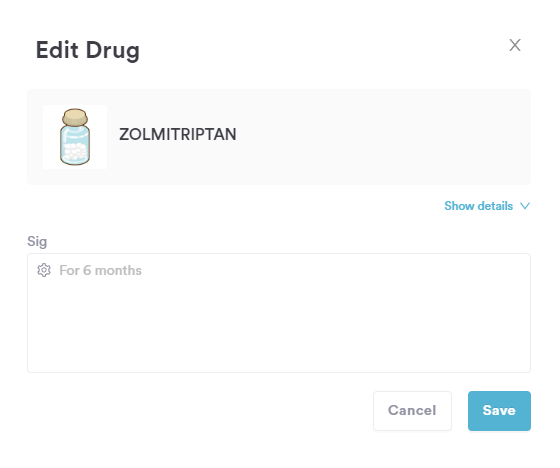Click the white-outlined Cancel button
Screen dimensions: 560x468
coord(412,411)
